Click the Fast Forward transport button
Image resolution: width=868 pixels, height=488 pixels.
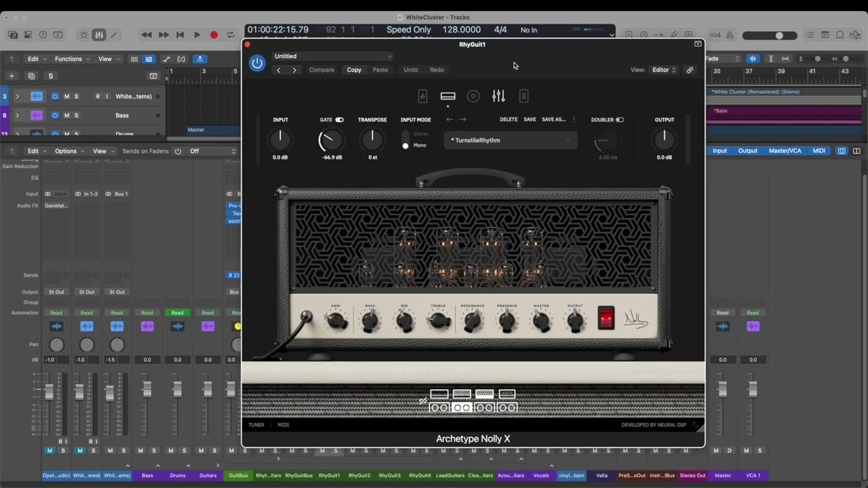163,35
